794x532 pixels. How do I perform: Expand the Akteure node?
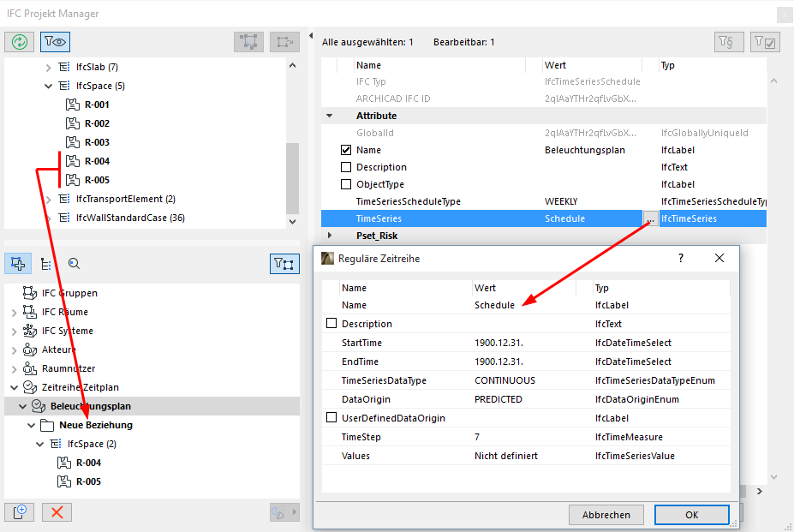(x=15, y=350)
